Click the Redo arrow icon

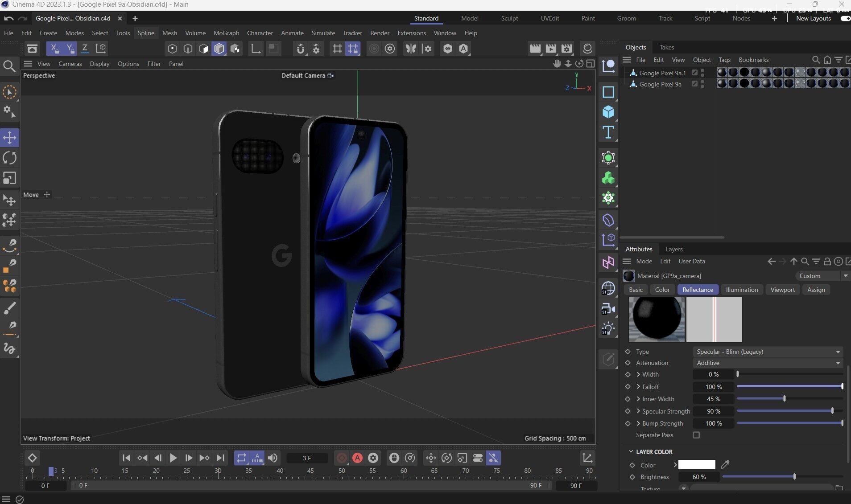[x=23, y=18]
